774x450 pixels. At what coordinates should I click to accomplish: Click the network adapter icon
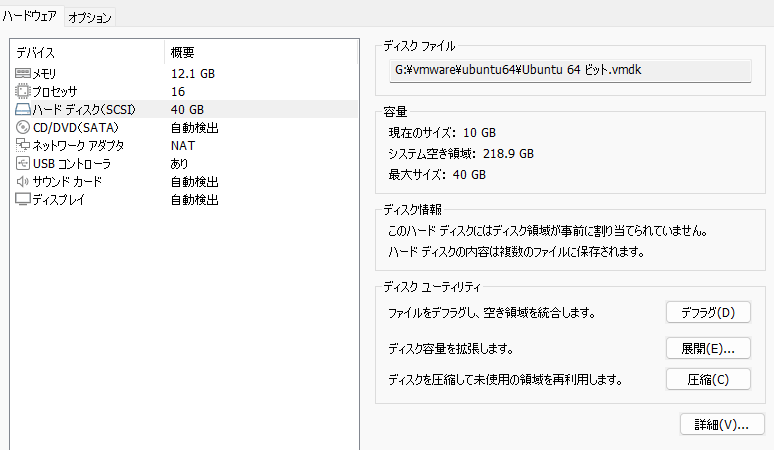coord(23,145)
